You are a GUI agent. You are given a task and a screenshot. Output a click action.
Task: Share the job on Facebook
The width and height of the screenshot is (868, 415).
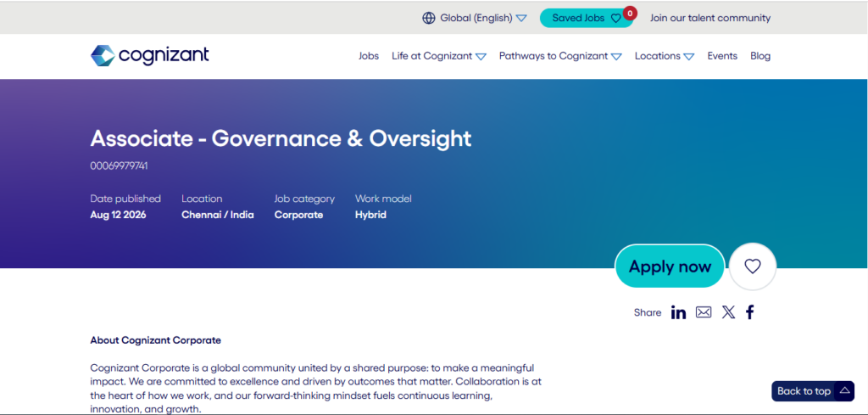coord(749,312)
